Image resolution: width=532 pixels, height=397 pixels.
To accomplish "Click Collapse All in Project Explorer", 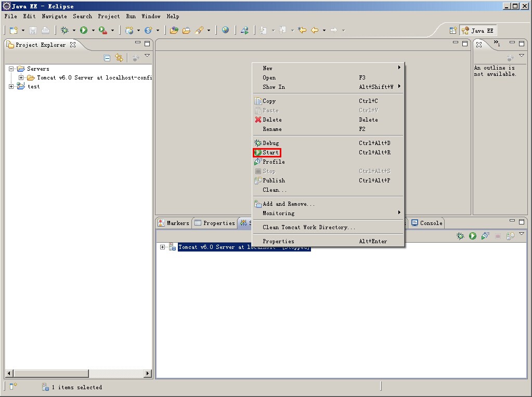I will pos(107,58).
